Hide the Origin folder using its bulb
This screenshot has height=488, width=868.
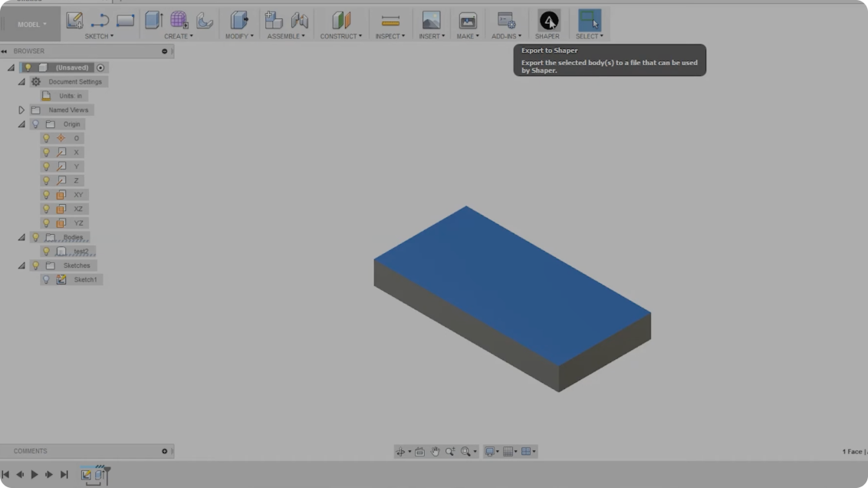[35, 124]
